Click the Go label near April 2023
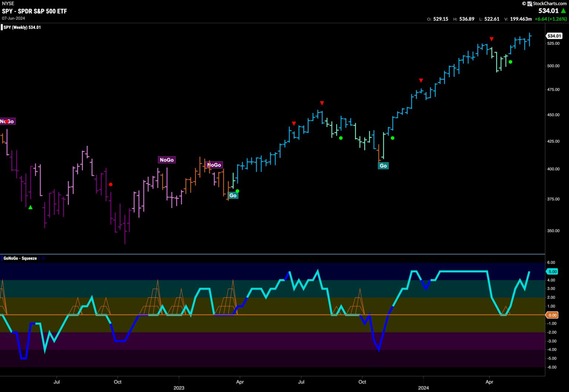 point(233,195)
